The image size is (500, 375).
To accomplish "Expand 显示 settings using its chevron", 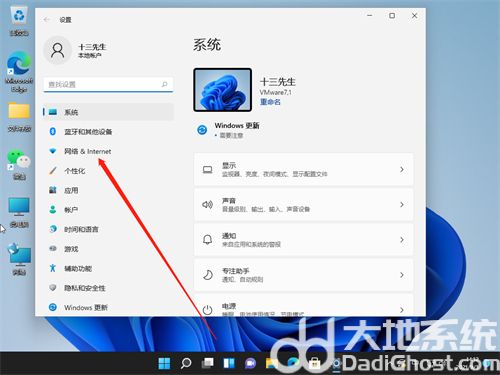I will (x=402, y=170).
